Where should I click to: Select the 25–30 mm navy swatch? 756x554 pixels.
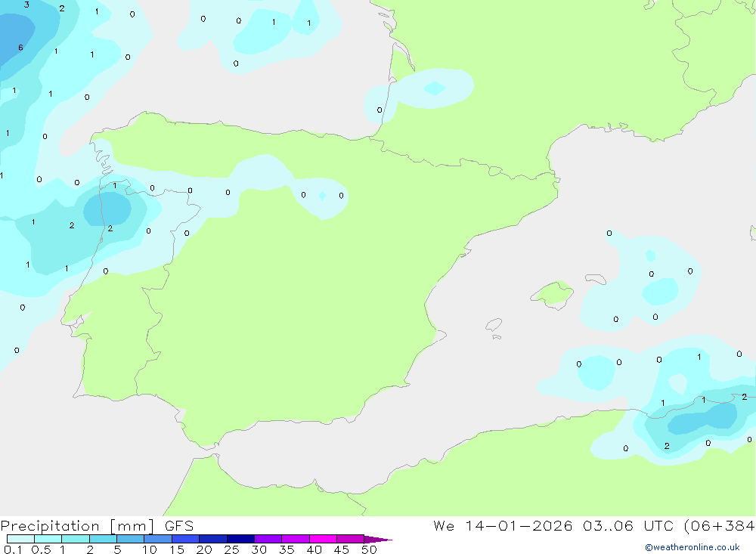240,539
